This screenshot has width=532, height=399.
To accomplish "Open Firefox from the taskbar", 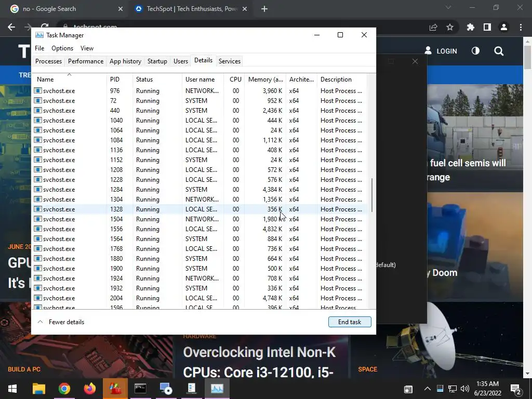I will (x=89, y=389).
